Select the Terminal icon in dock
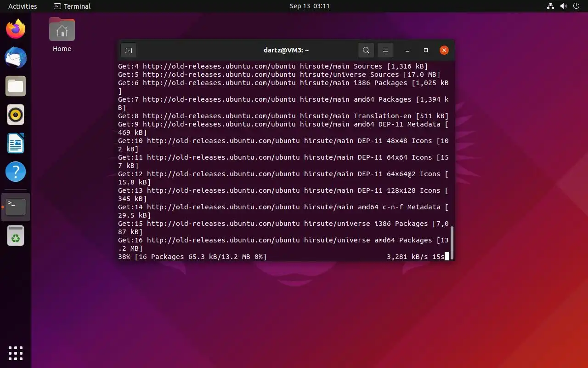This screenshot has height=368, width=588. coord(16,207)
